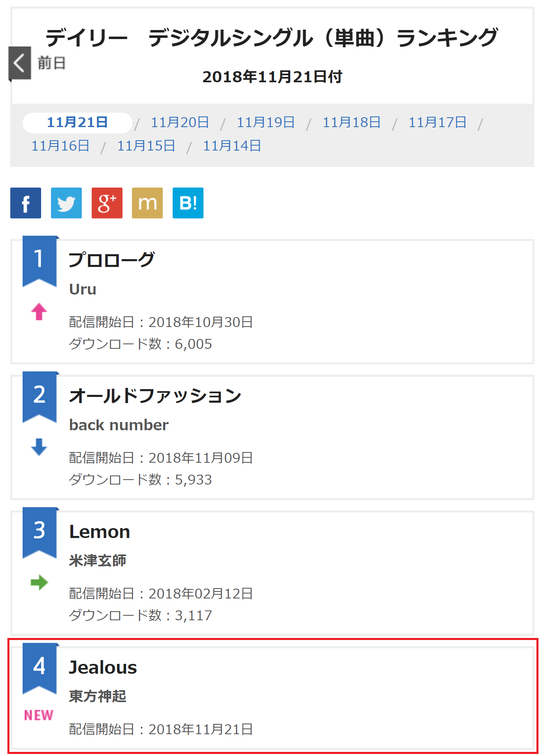Click the Hatena Bookmark B! icon
Image resolution: width=543 pixels, height=756 pixels.
coord(188,203)
